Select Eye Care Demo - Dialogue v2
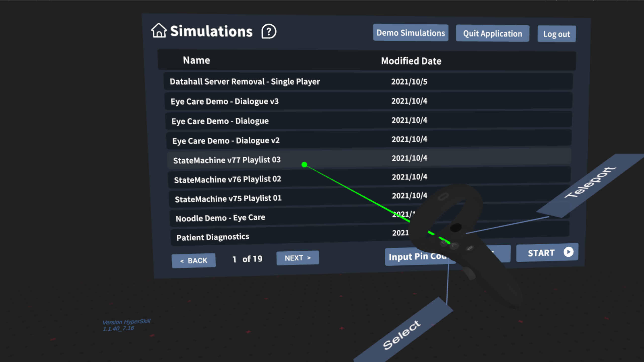The height and width of the screenshot is (362, 644). (369, 140)
